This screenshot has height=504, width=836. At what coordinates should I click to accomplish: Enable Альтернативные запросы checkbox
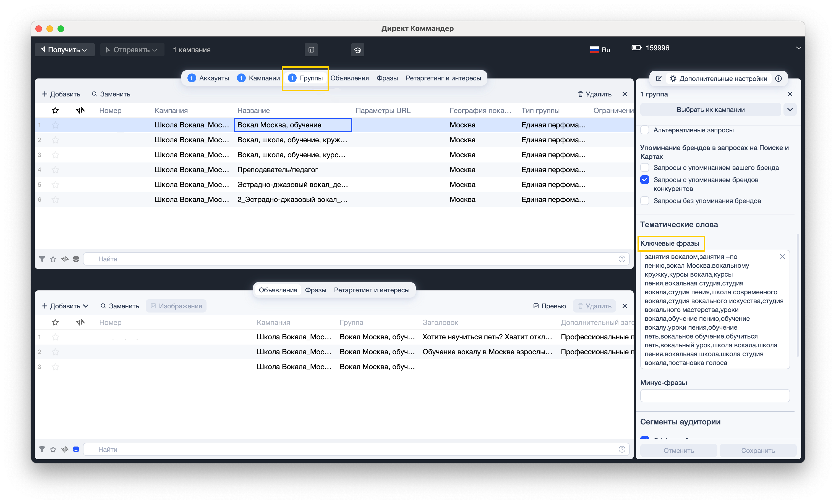coord(645,130)
